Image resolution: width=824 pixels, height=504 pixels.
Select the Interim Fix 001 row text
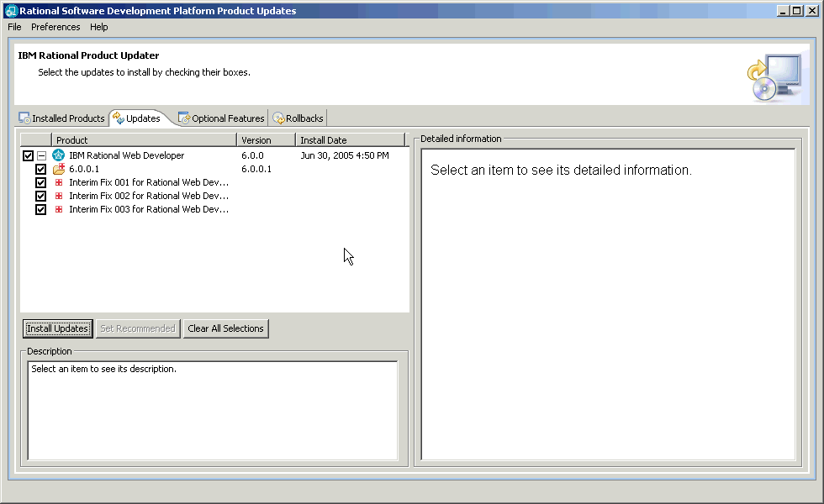tap(149, 182)
